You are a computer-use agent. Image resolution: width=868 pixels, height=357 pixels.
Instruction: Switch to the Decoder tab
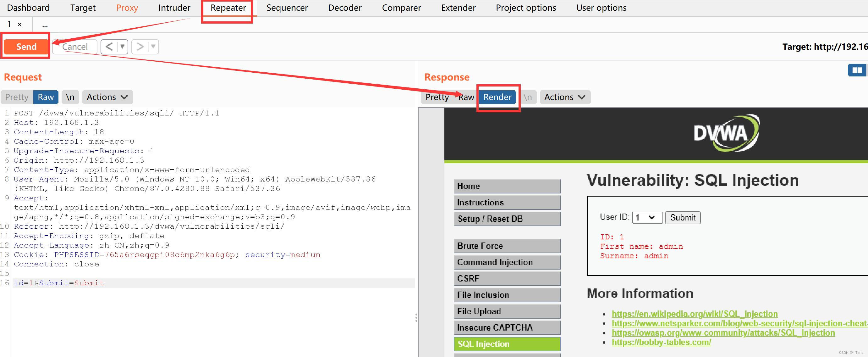click(x=345, y=8)
